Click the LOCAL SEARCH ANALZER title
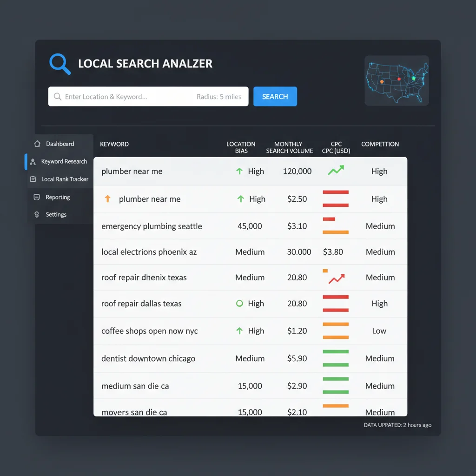This screenshot has height=476, width=476. tap(145, 64)
